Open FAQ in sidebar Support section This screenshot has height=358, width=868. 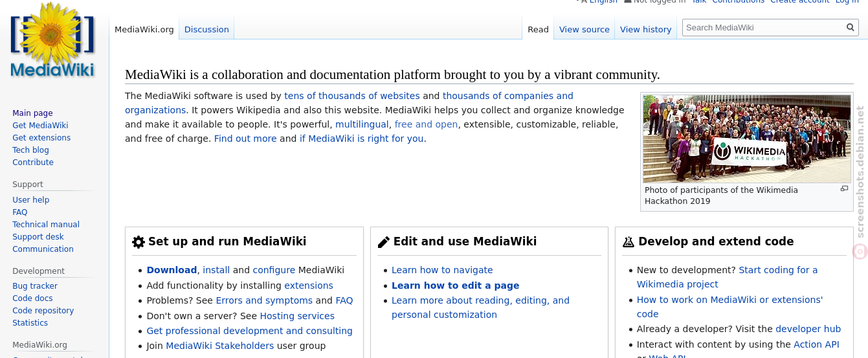20,212
